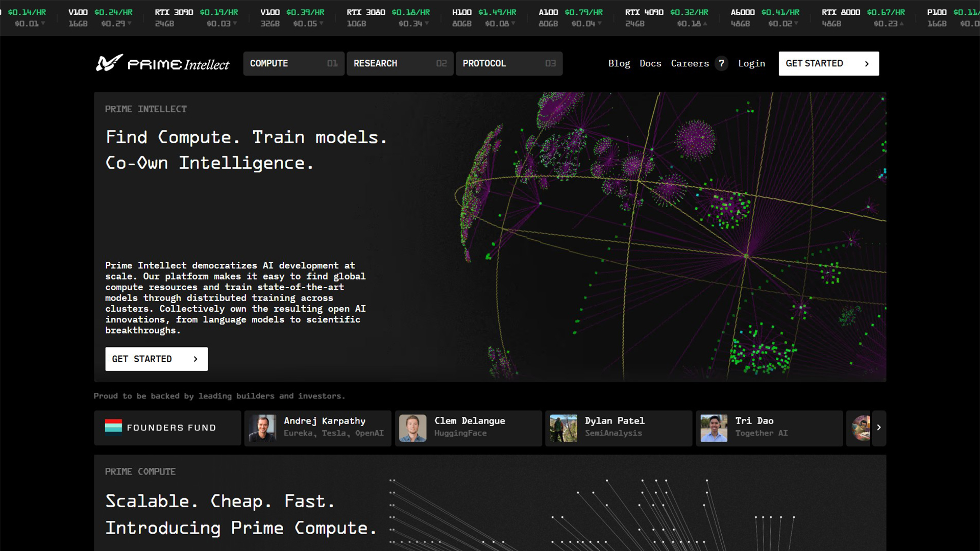The width and height of the screenshot is (980, 551).
Task: Click the arrow icon inside GET STARTED header button
Action: 866,63
